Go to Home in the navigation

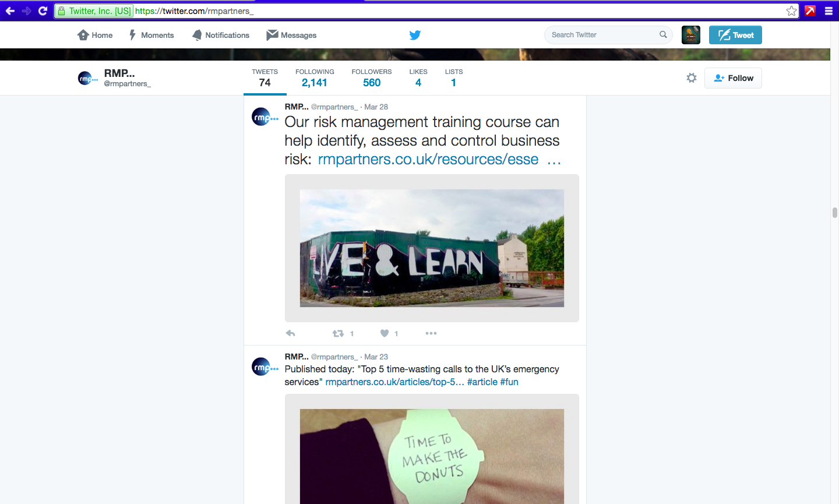point(95,35)
